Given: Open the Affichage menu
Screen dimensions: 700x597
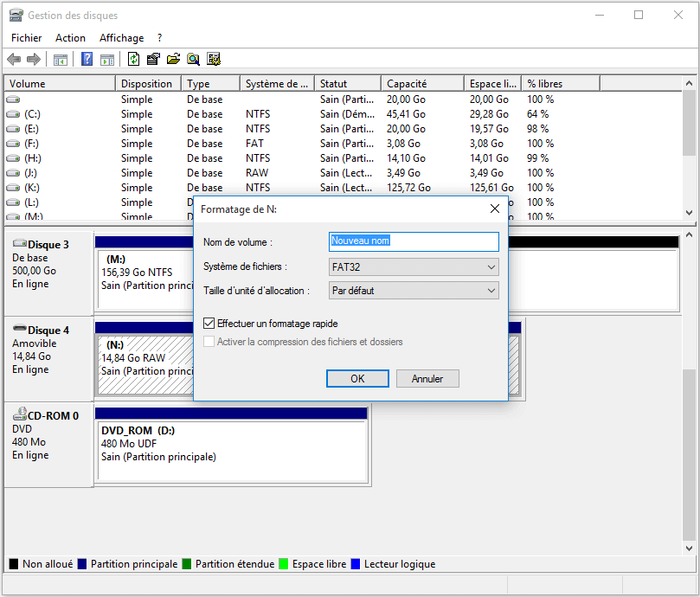Looking at the screenshot, I should [x=121, y=38].
